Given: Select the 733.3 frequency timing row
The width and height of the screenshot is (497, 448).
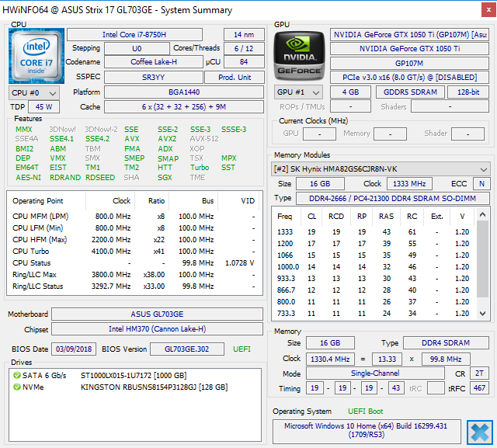Looking at the screenshot, I should (x=374, y=314).
